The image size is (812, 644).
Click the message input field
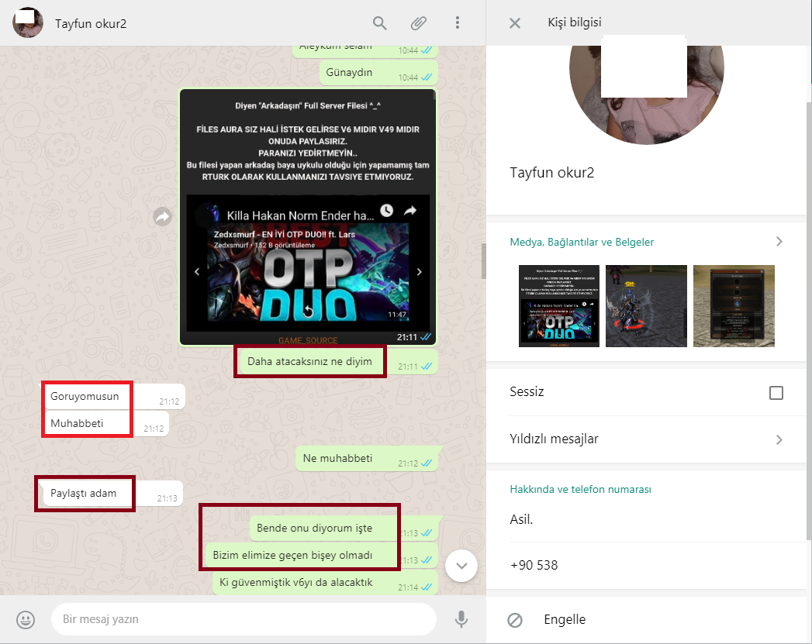(244, 619)
